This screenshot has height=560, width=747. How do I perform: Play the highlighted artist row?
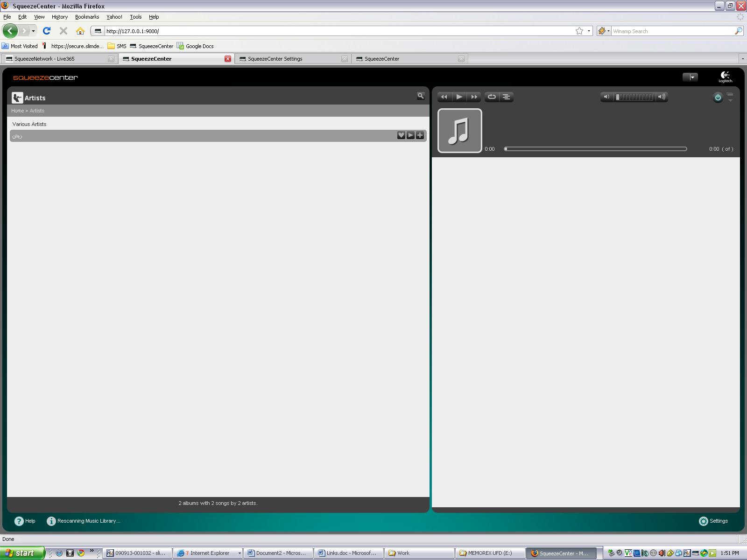pyautogui.click(x=410, y=135)
